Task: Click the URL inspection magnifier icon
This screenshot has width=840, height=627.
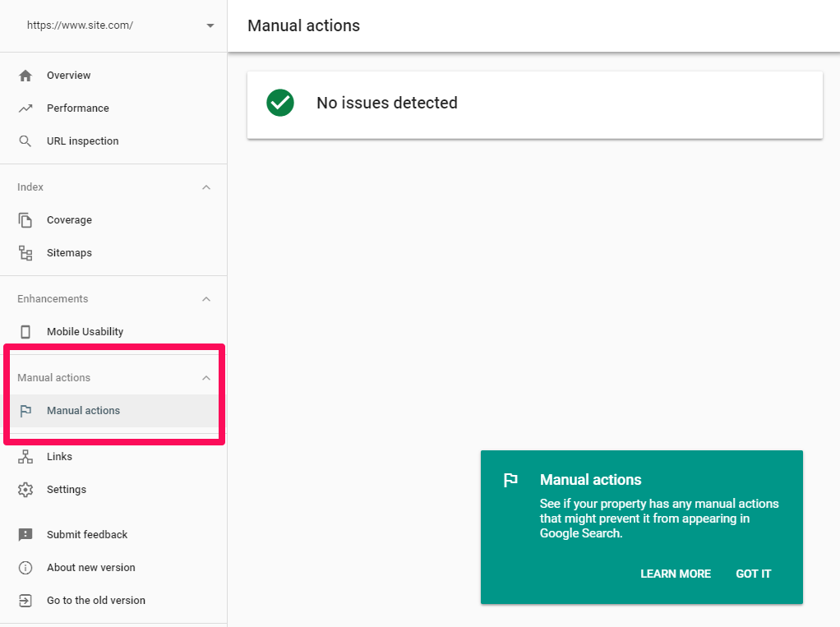Action: click(25, 141)
